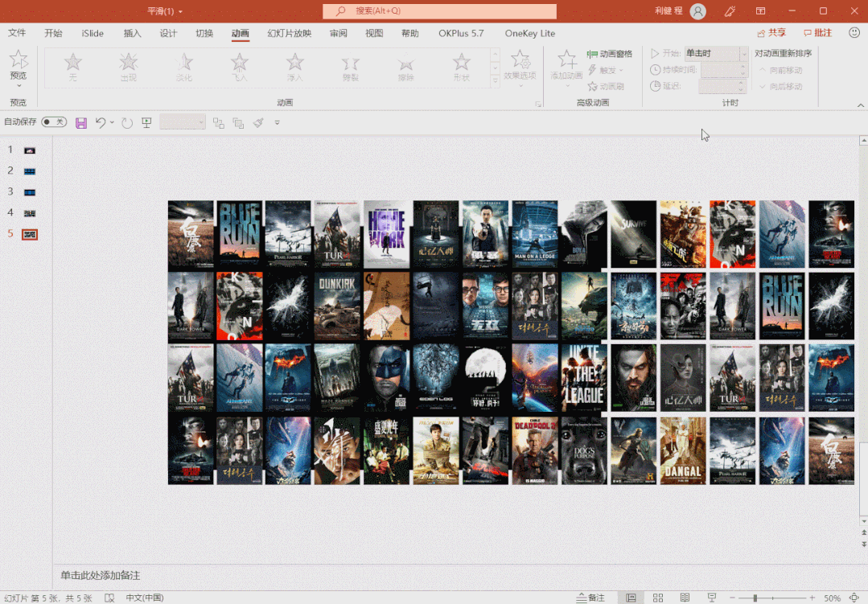Open the Comments button
This screenshot has height=604, width=868.
(x=817, y=33)
